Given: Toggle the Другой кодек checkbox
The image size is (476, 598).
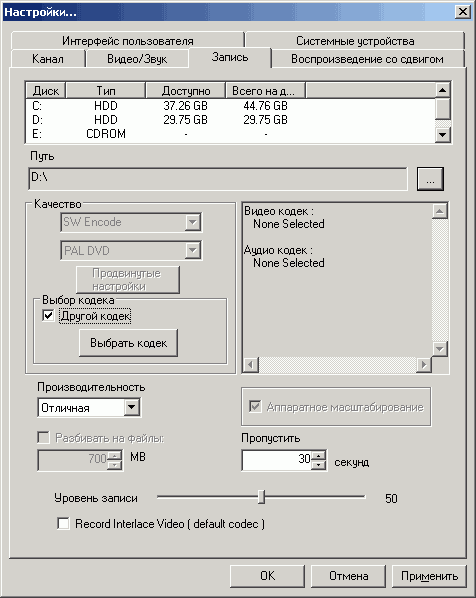Looking at the screenshot, I should tap(48, 315).
